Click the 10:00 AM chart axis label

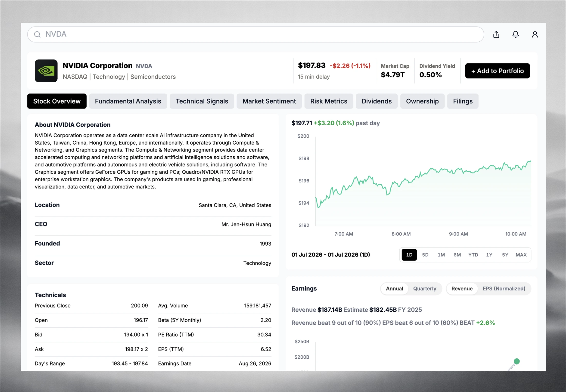[x=516, y=234]
